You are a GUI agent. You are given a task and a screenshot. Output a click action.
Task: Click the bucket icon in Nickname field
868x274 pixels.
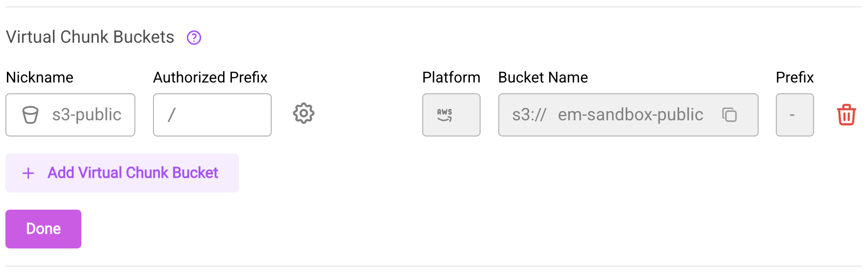click(x=30, y=115)
